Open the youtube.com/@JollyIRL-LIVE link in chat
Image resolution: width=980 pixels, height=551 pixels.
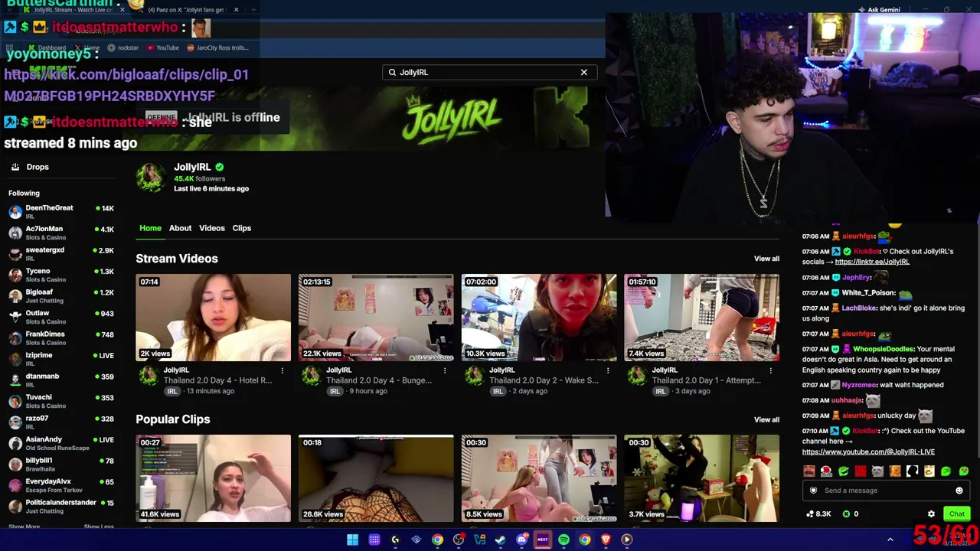868,452
